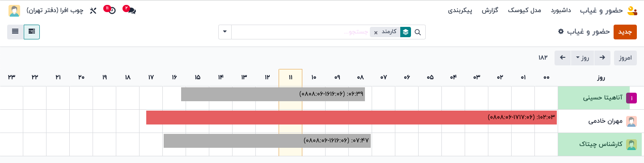Remove the کارمند filter with the x

(376, 32)
